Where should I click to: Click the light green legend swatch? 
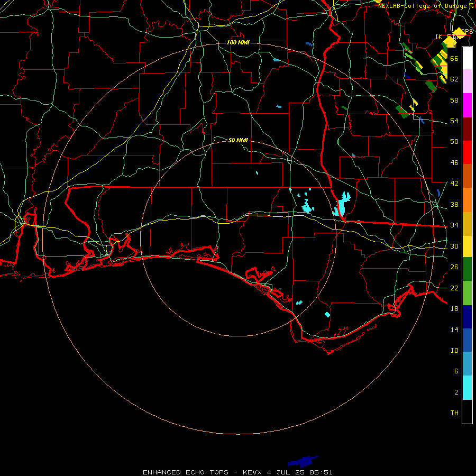click(x=467, y=293)
